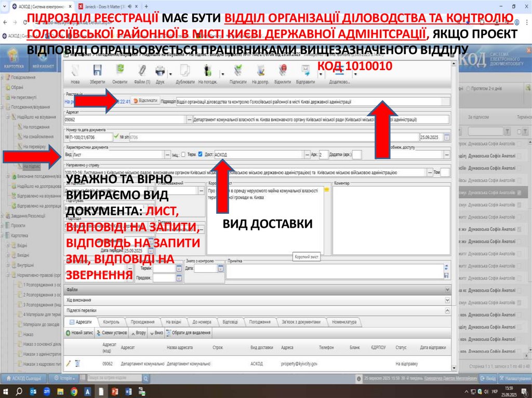Viewport: 532px width, 398px height.
Task: Click the delete document icon in row 09062
Action: 77,363
